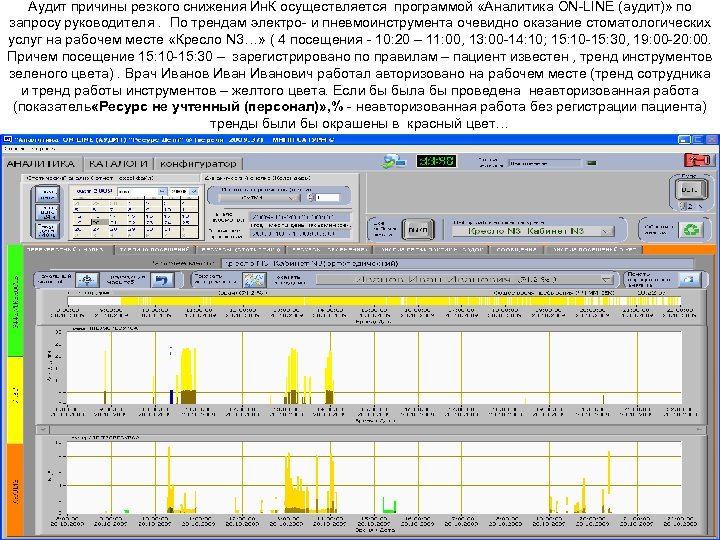The width and height of the screenshot is (720, 540).
Task: Toggle the ВКЛ switch button
Action: (417, 230)
